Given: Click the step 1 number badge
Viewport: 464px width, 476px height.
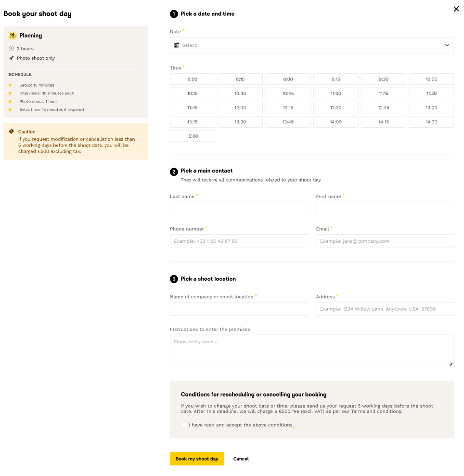Looking at the screenshot, I should pos(174,14).
